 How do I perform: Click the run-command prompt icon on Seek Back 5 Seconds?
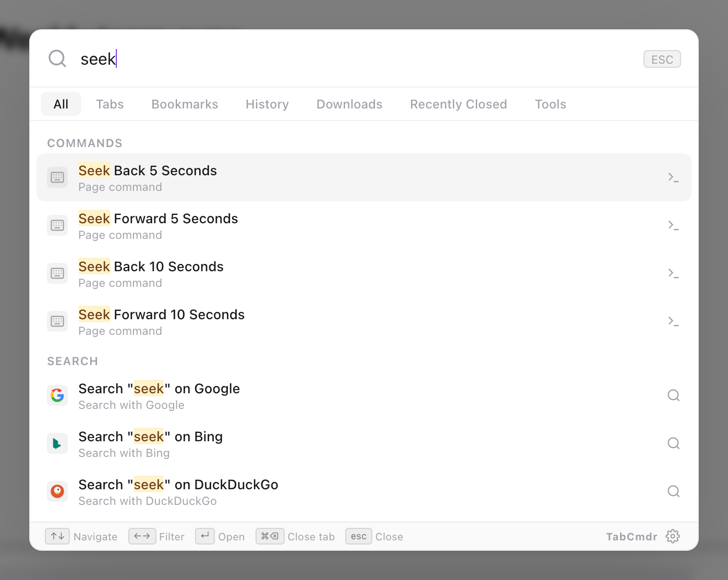(x=673, y=177)
